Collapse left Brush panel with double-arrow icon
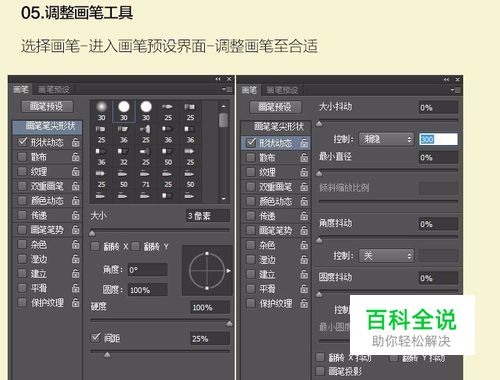The height and width of the screenshot is (380, 500). (x=218, y=79)
